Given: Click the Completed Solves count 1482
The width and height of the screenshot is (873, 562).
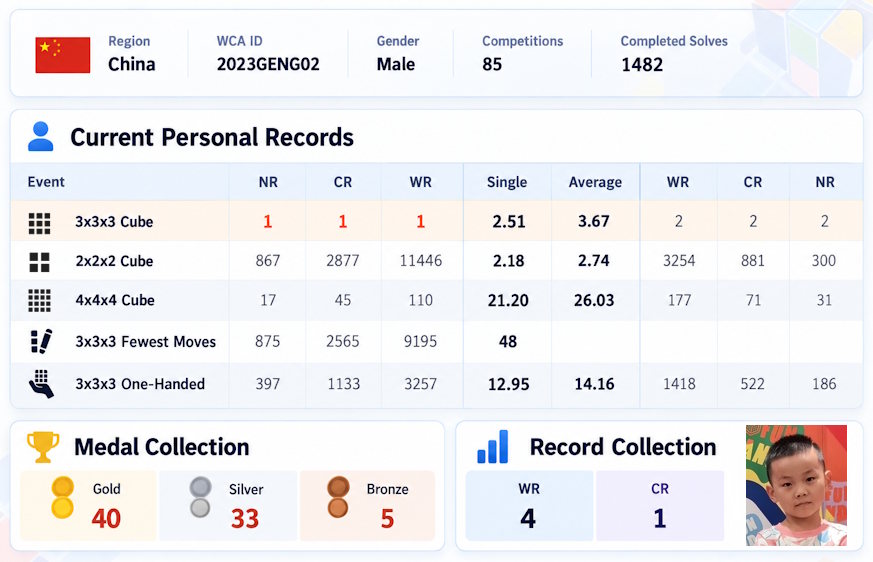Looking at the screenshot, I should [x=642, y=65].
